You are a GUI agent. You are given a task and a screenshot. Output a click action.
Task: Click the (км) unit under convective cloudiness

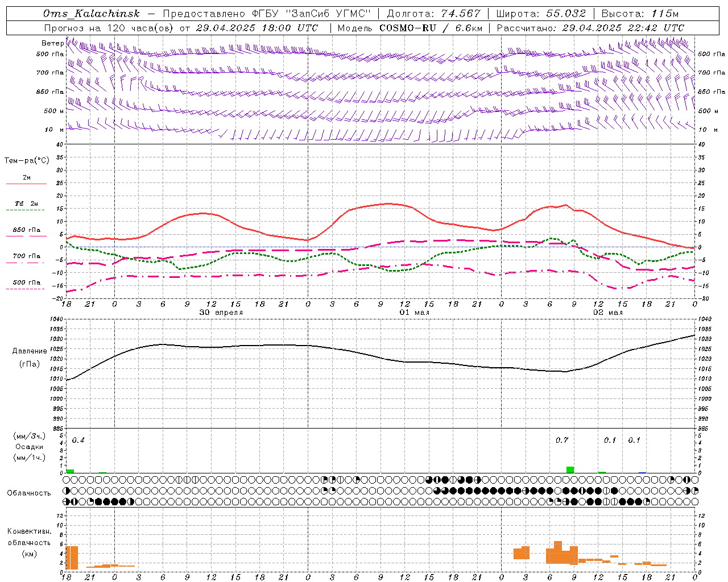[29, 554]
